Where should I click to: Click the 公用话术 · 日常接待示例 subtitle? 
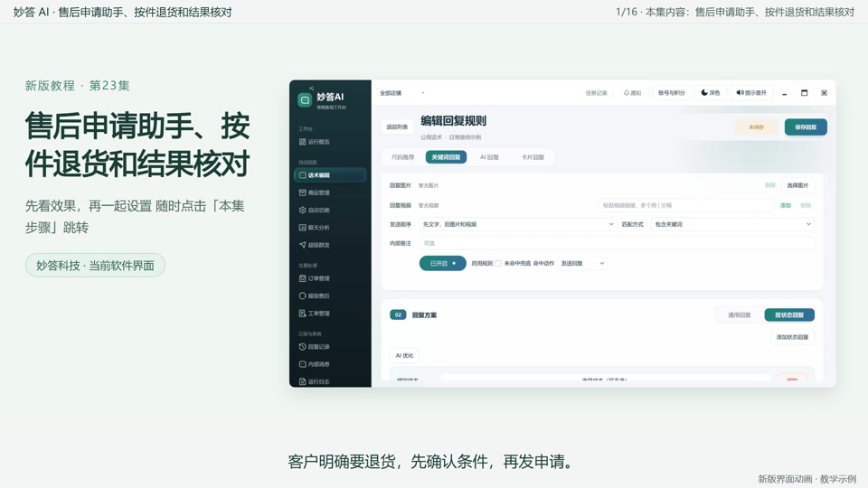450,137
